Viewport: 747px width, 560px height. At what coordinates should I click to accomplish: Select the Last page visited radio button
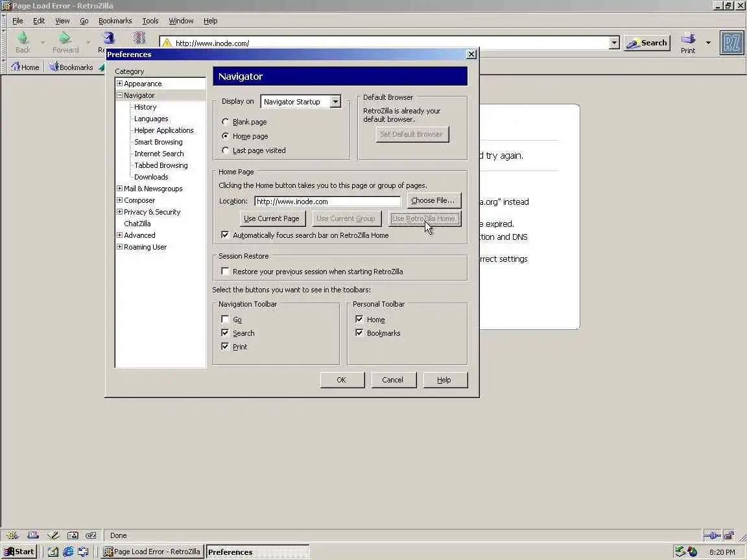tap(226, 150)
